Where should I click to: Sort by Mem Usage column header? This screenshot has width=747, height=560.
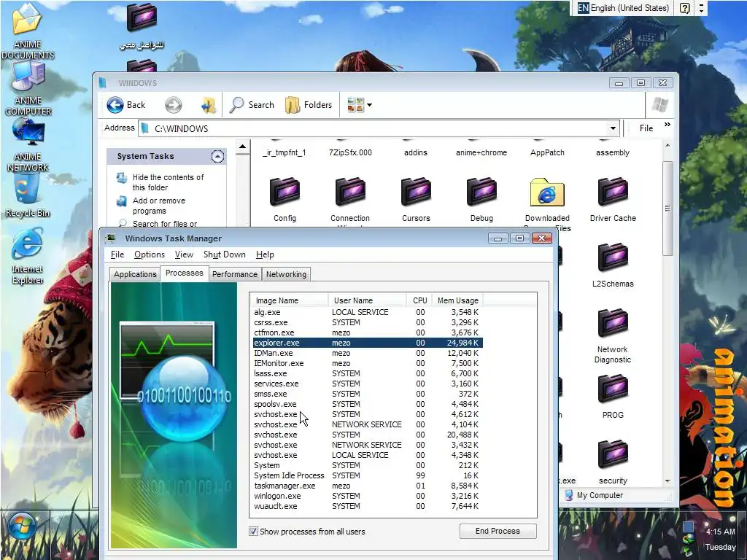pos(457,300)
